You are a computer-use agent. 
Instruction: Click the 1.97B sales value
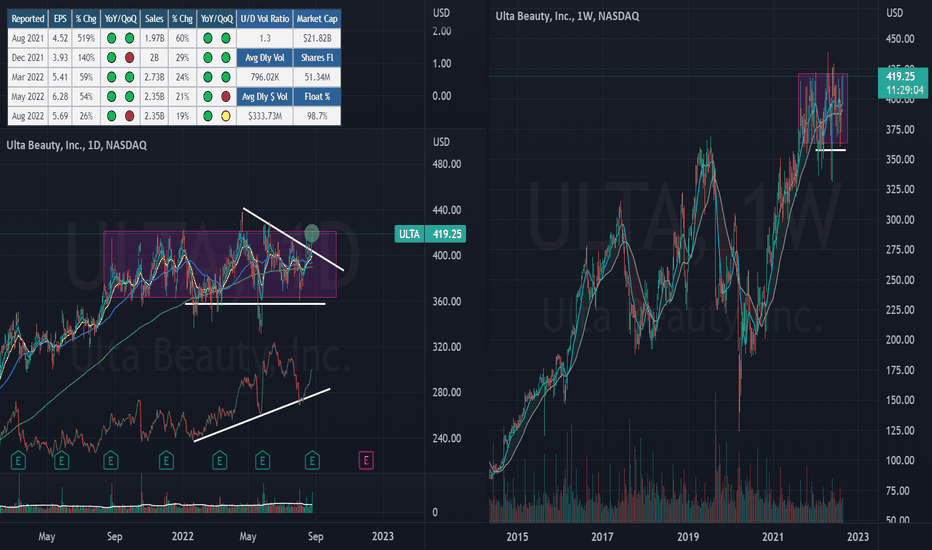(154, 38)
